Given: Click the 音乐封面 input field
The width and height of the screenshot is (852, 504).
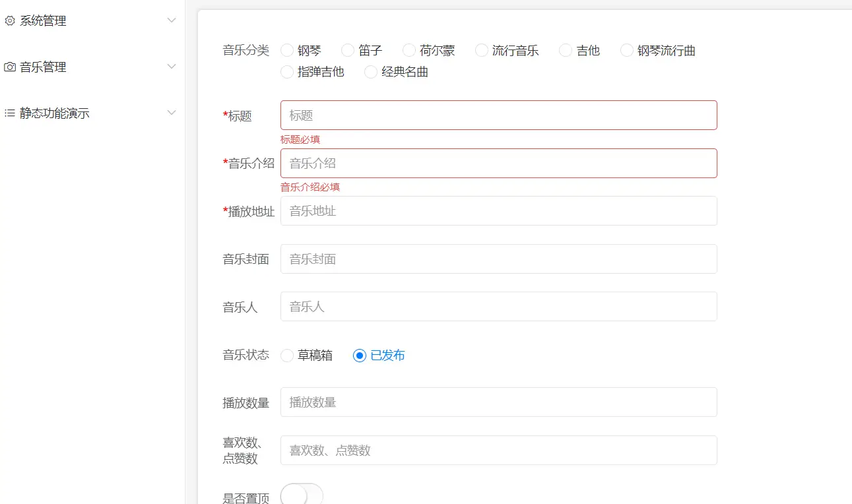Looking at the screenshot, I should (x=498, y=259).
